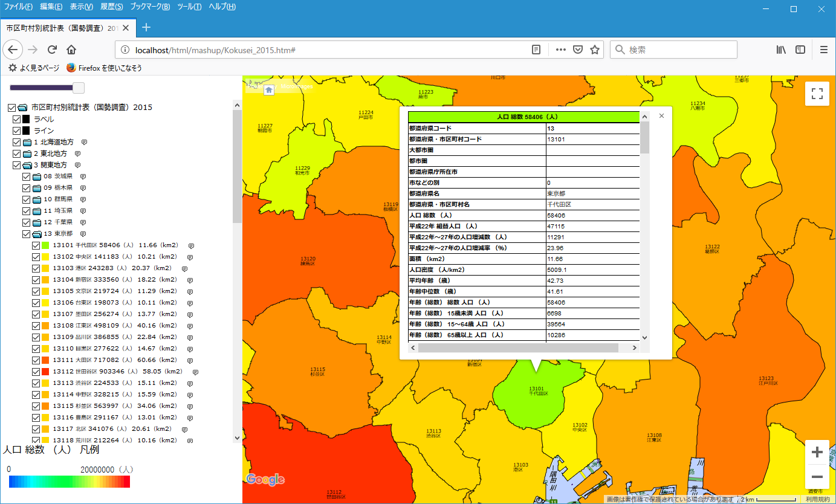Open the Firefox hamburger menu
Screen dimensions: 836x504
click(x=823, y=50)
